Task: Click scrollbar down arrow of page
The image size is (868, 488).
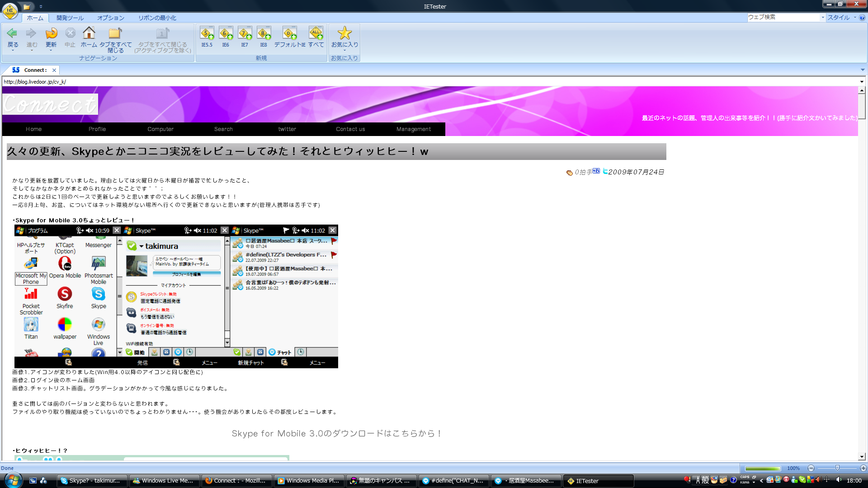Action: coord(862,456)
